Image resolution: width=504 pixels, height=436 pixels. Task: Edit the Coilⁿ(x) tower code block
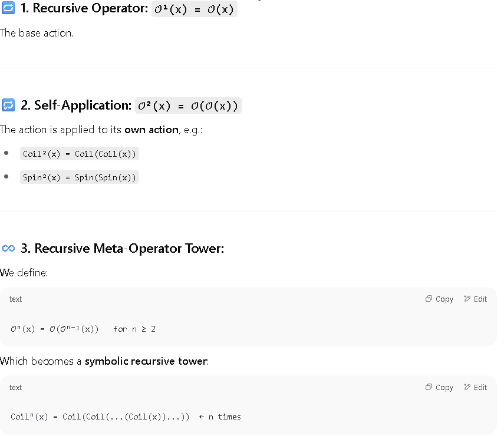(475, 388)
